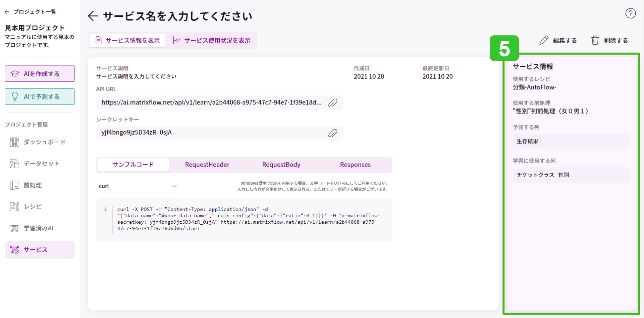Click the 作成日 date 2021 10 20
Image resolution: width=644 pixels, height=318 pixels.
click(x=369, y=77)
